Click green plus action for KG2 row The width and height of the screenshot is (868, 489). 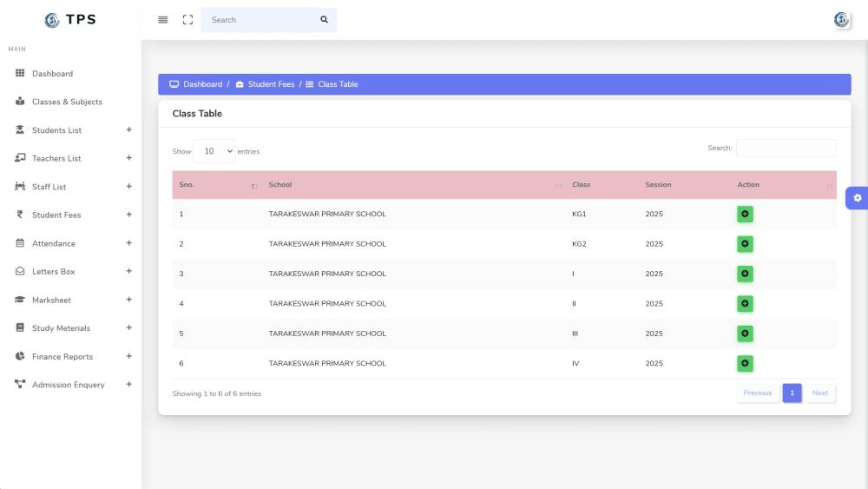tap(745, 244)
